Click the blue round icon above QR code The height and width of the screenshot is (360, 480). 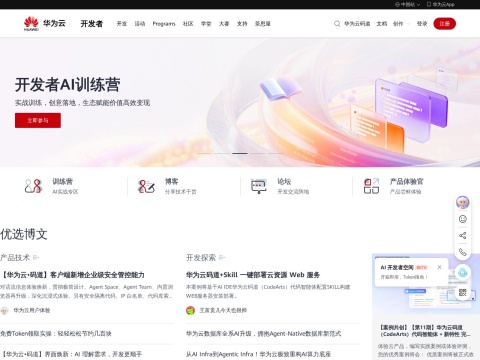pos(463,273)
